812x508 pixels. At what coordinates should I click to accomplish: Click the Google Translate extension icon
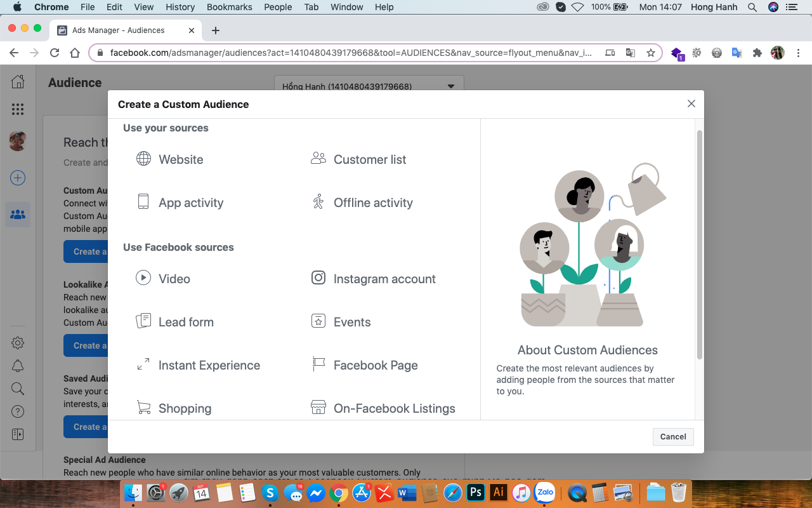pos(737,53)
